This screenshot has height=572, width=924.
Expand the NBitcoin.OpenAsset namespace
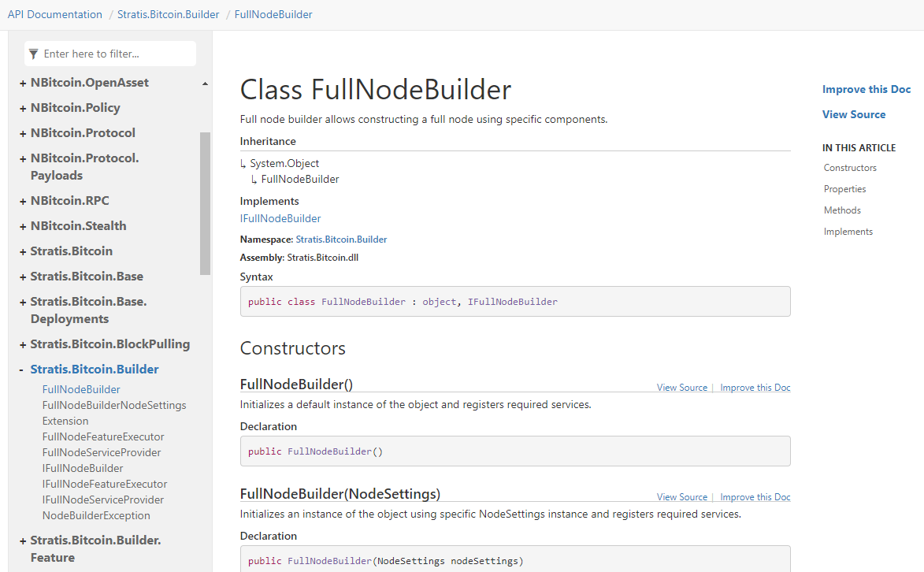[x=22, y=84]
